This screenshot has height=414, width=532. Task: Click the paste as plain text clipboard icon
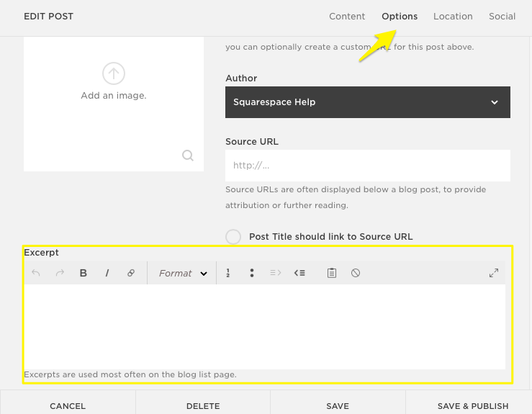(x=332, y=274)
